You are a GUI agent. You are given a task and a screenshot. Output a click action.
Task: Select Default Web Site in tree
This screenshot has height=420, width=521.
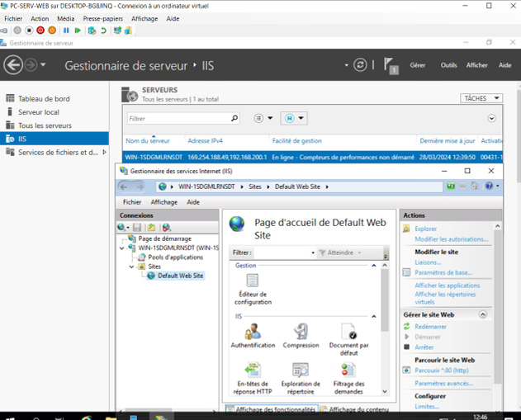(180, 276)
